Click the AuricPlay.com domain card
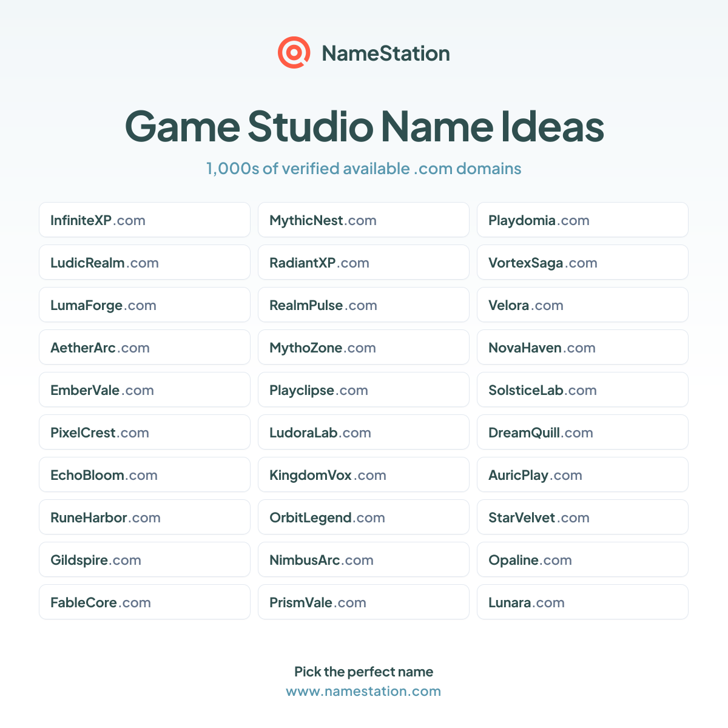The width and height of the screenshot is (728, 728). pos(583,474)
